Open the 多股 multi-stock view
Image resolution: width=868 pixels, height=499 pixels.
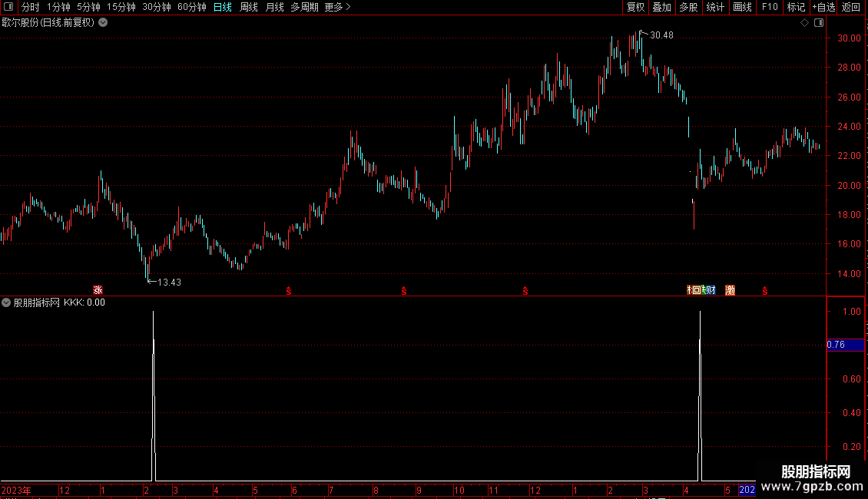click(x=688, y=7)
